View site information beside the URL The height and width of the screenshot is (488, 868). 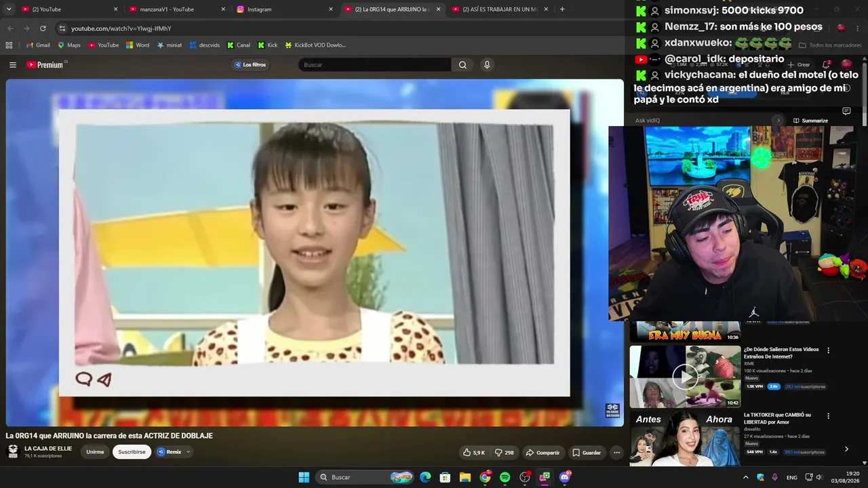click(x=62, y=28)
